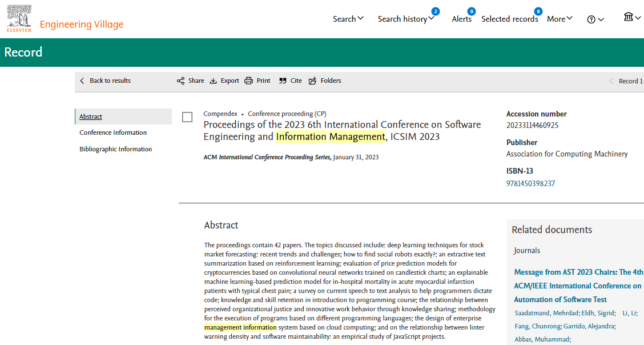The image size is (644, 345).
Task: Click the Abstract heading
Action: [221, 225]
